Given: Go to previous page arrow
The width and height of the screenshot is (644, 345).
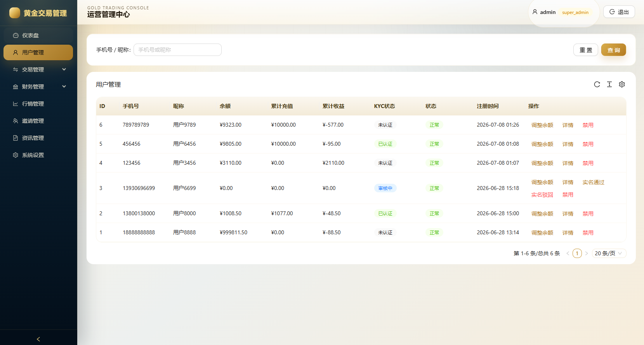Looking at the screenshot, I should coord(568,253).
